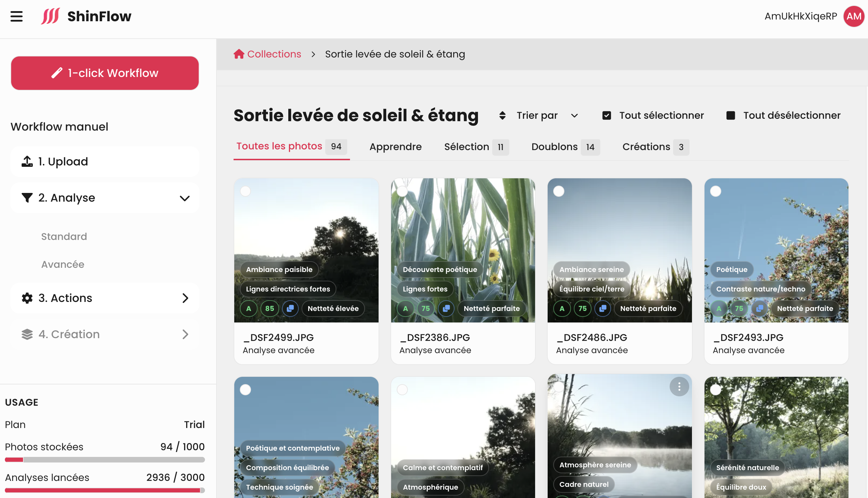Click the duplicates icon on _DSF2499.JPG
The image size is (868, 498).
pyautogui.click(x=290, y=309)
